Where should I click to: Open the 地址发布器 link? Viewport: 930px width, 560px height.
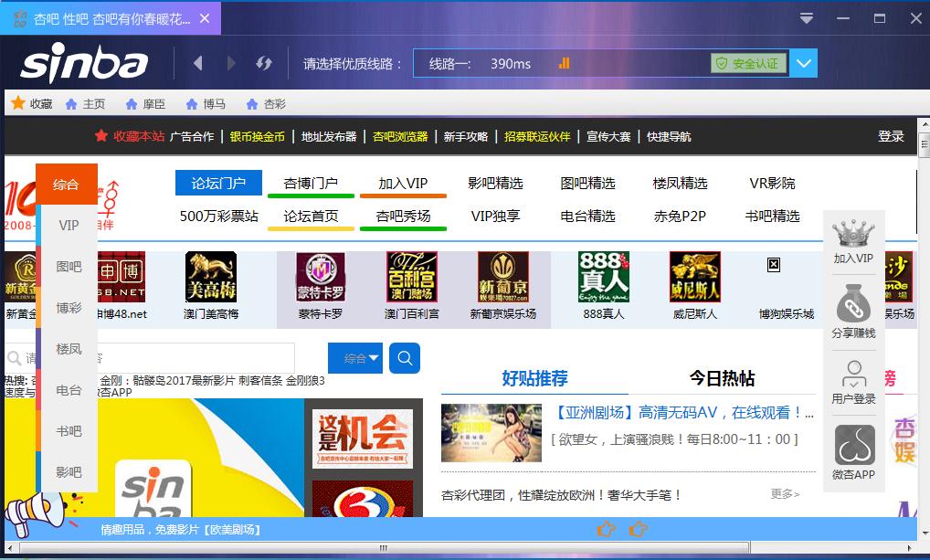329,136
